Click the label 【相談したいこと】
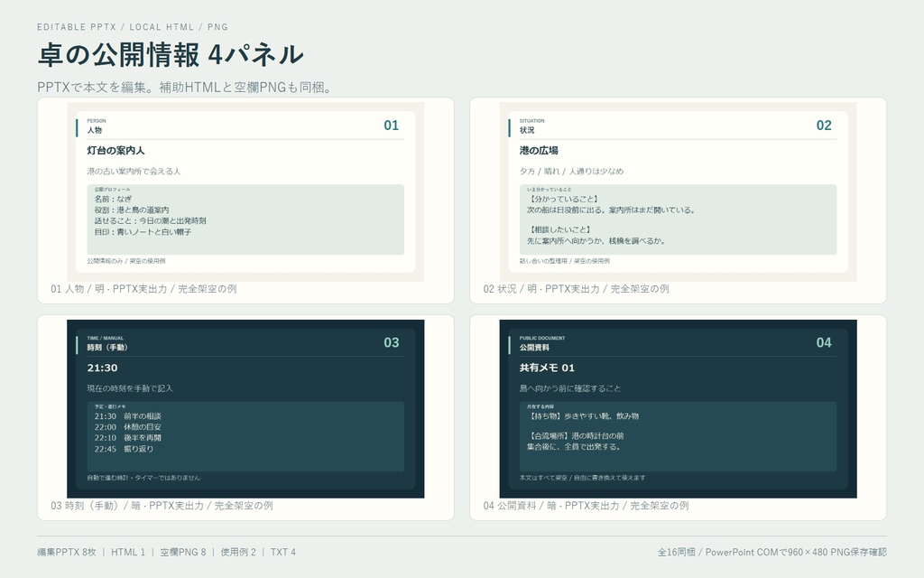Screen dimensions: 924x578 pyautogui.click(x=559, y=229)
